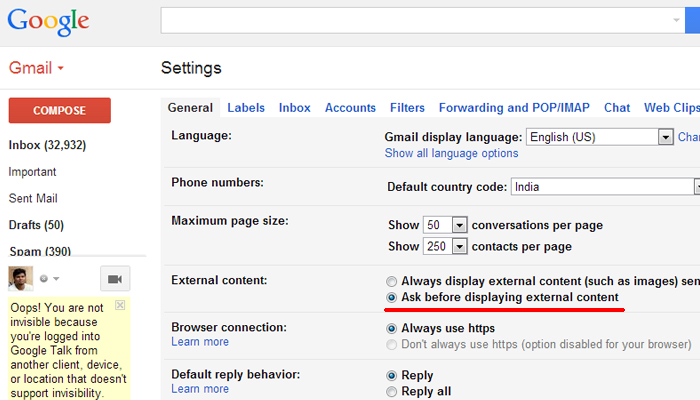700x400 pixels.
Task: Open Learn more under Default reply behavior
Action: (x=200, y=389)
